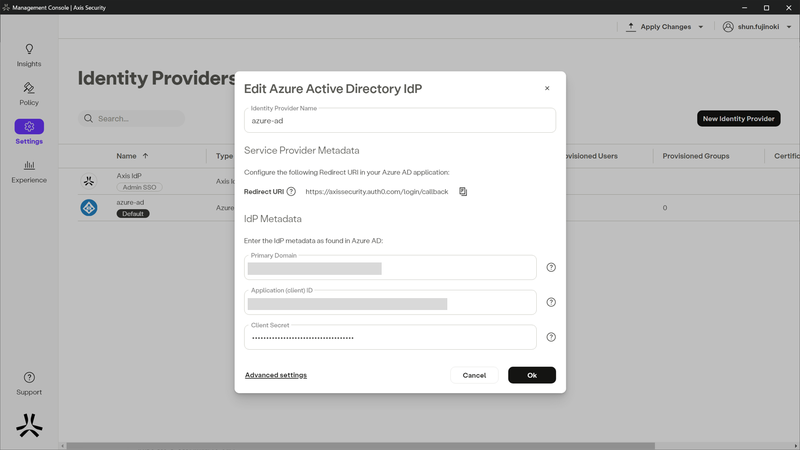Click the search magnifier icon
800x450 pixels.
click(88, 118)
